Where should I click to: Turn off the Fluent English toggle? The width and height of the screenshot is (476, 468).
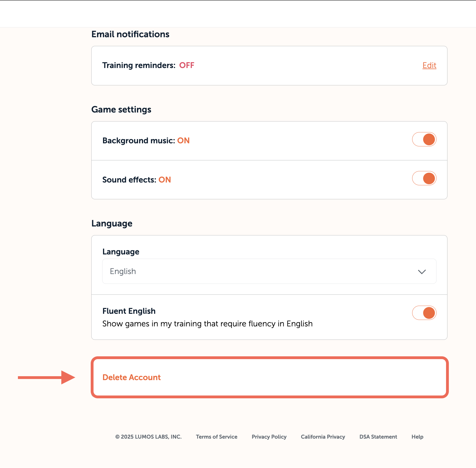424,313
